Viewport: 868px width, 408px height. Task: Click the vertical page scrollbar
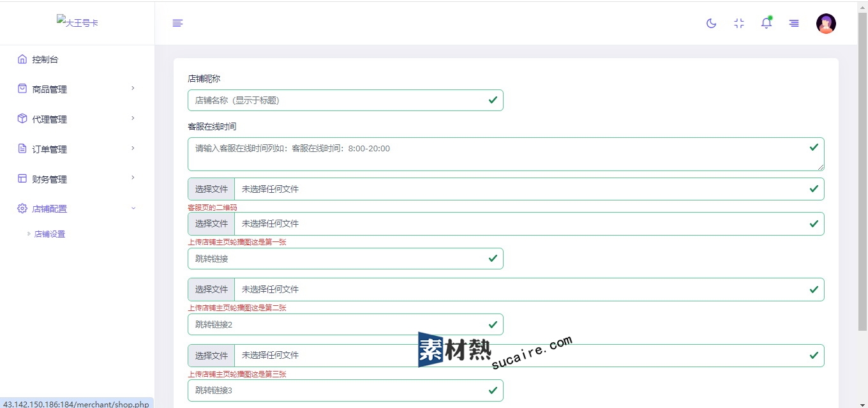pyautogui.click(x=862, y=172)
